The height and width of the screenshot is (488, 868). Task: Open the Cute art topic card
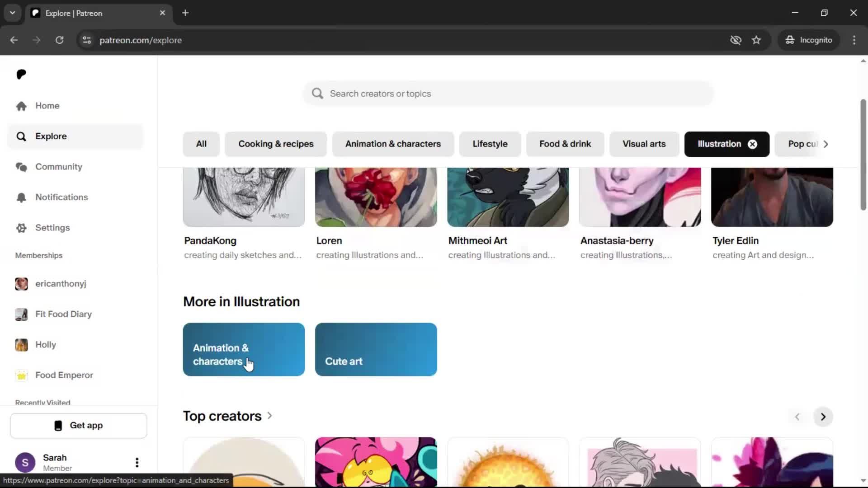click(376, 349)
